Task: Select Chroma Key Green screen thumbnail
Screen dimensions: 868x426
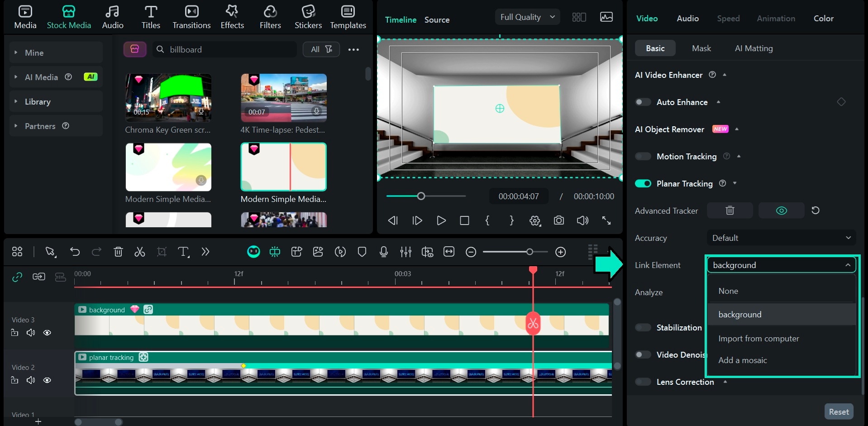Action: (x=168, y=98)
